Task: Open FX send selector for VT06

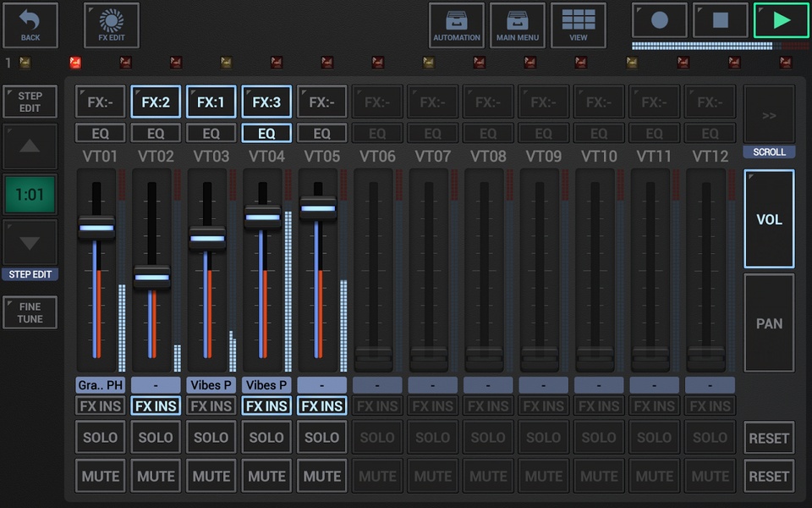Action: [377, 102]
